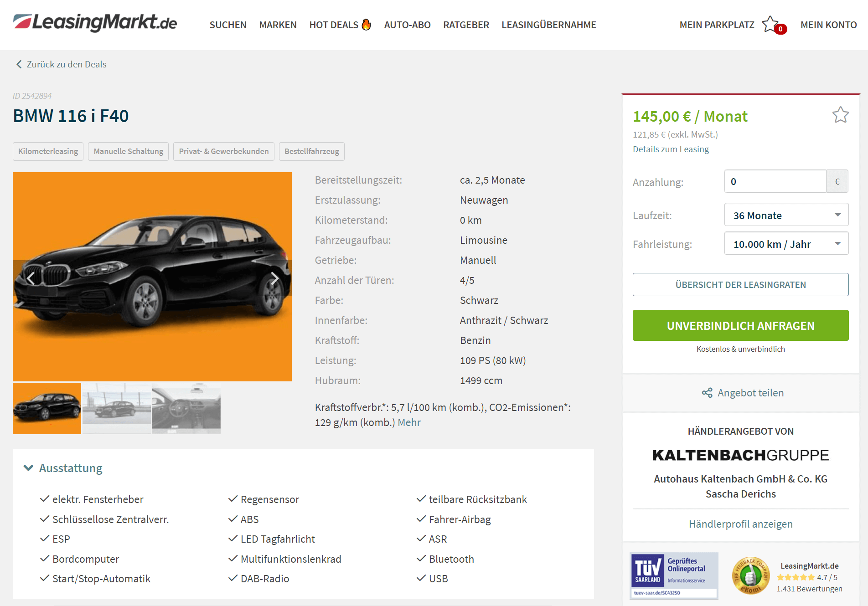The width and height of the screenshot is (868, 606).
Task: Click the Hot Deals flame icon
Action: [x=366, y=24]
